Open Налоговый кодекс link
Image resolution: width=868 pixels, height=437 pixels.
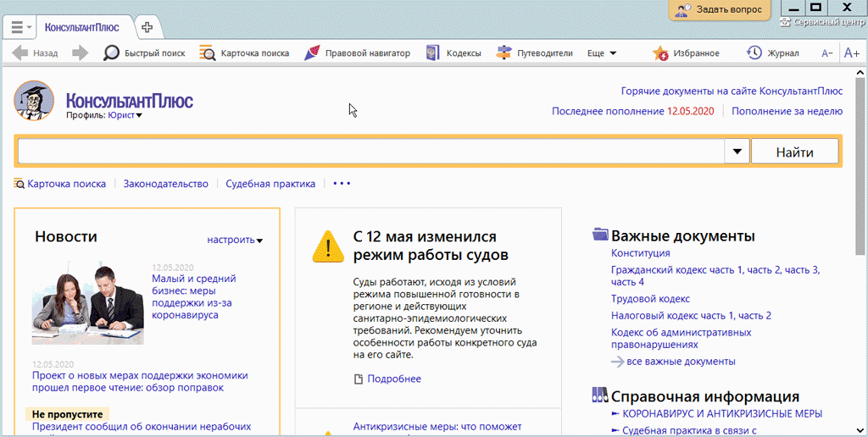[691, 316]
